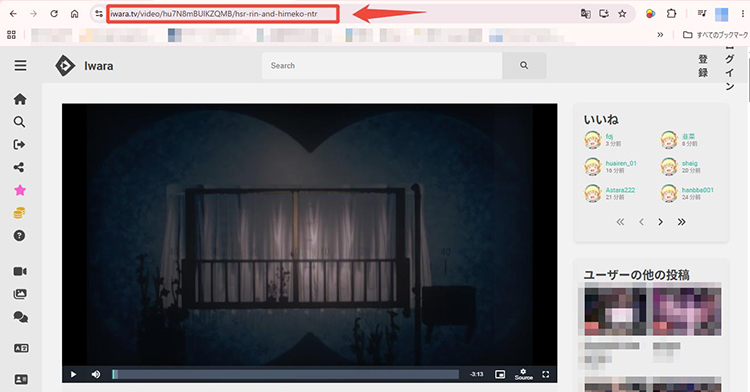Click the video frame to start playback
The image size is (750, 392).
point(309,235)
